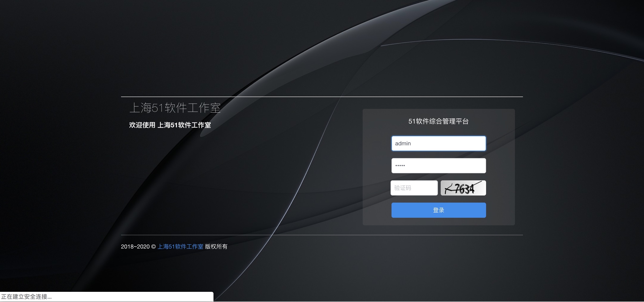Focus the masked password field
The image size is (644, 302).
pos(438,165)
